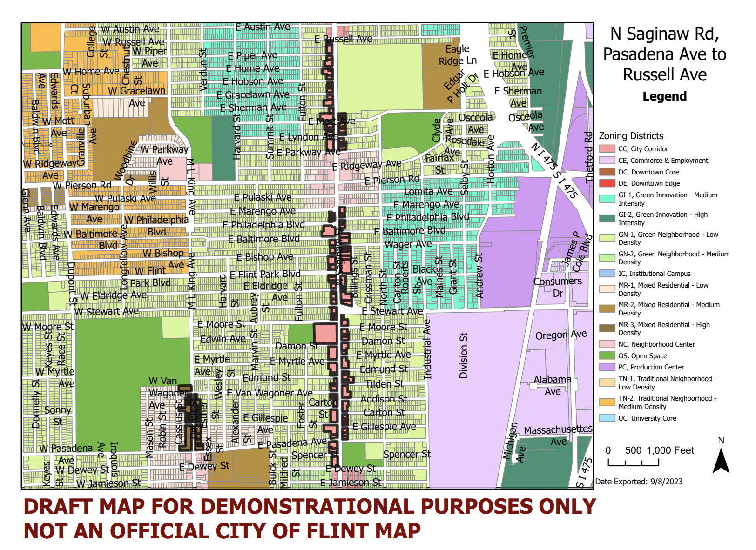Click the Consumers Dr label
This screenshot has height=550, width=756.
point(557,287)
